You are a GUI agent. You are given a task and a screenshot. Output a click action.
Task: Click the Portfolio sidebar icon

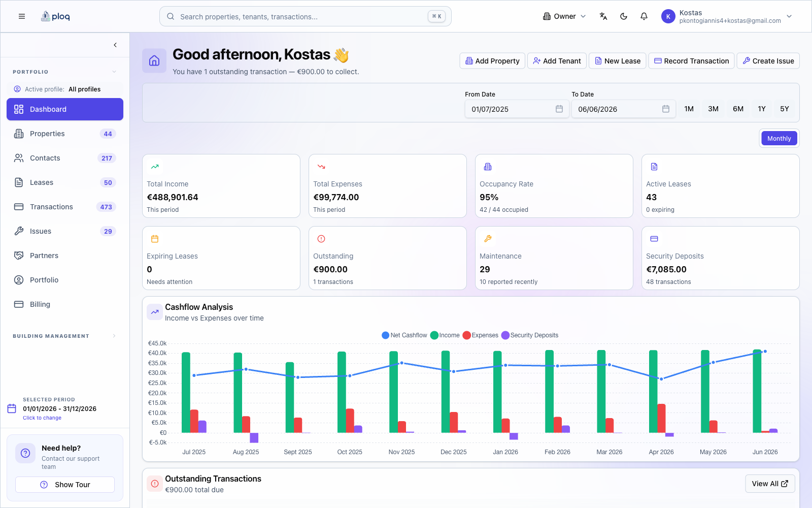[19, 280]
